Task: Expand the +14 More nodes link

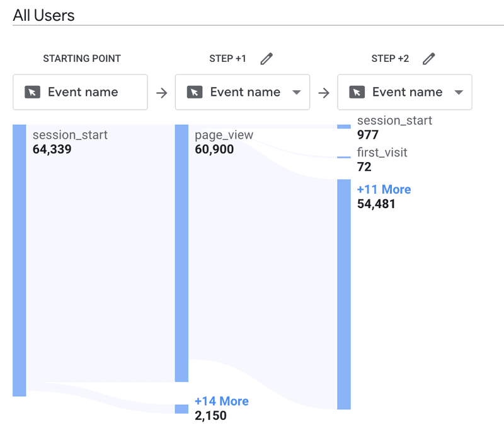Action: [221, 401]
